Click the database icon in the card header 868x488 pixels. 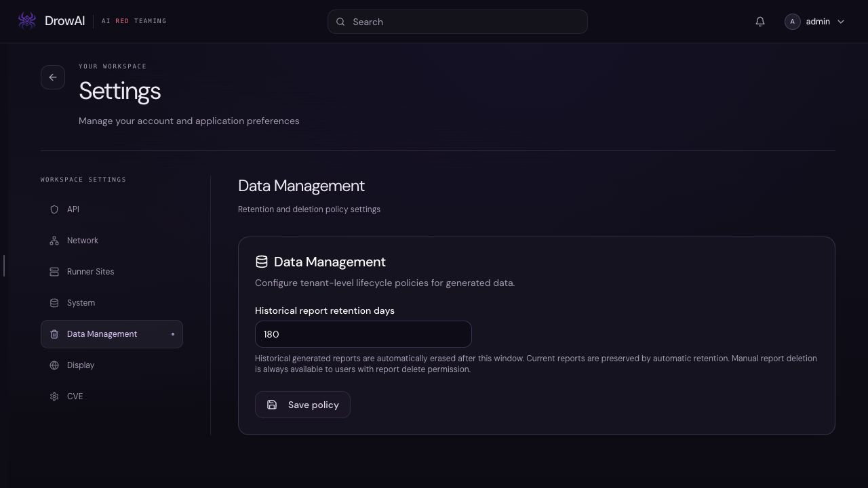262,262
